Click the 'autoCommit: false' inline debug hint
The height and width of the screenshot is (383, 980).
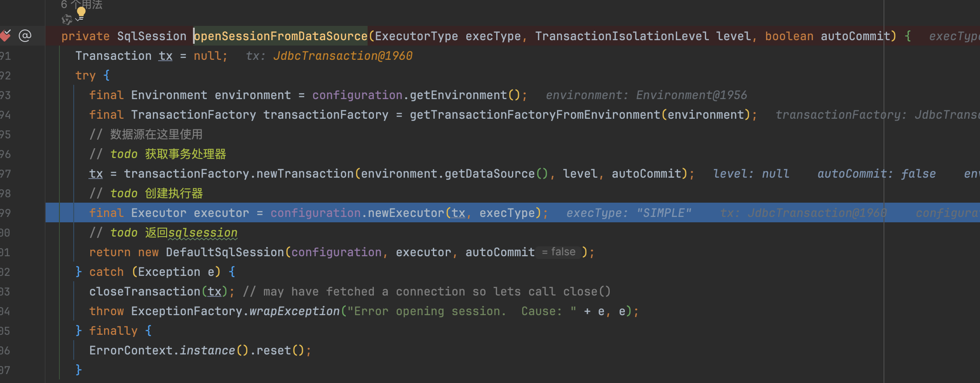point(876,174)
